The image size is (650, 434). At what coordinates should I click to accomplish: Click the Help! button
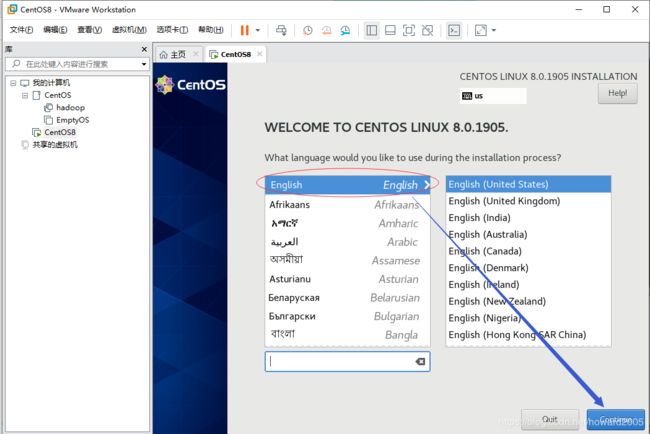pos(617,93)
